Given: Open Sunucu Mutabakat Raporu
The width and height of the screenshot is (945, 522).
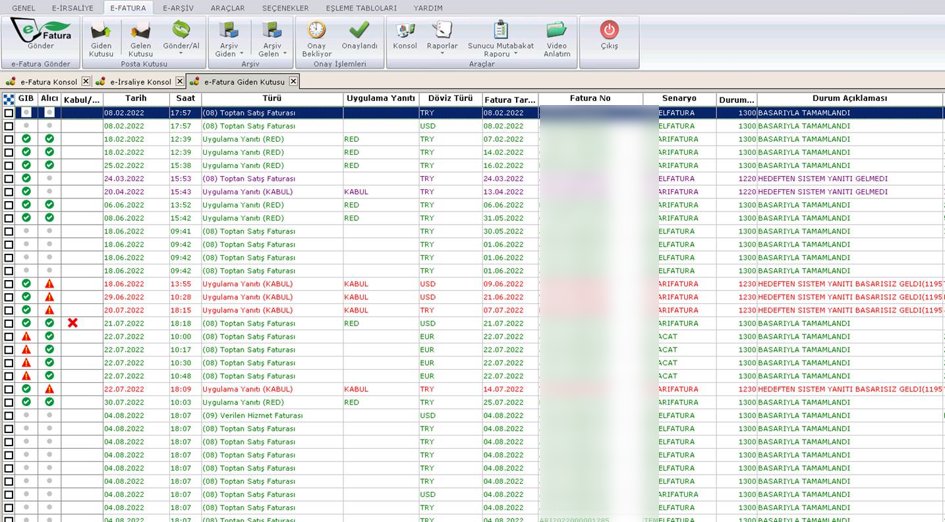Looking at the screenshot, I should click(501, 40).
